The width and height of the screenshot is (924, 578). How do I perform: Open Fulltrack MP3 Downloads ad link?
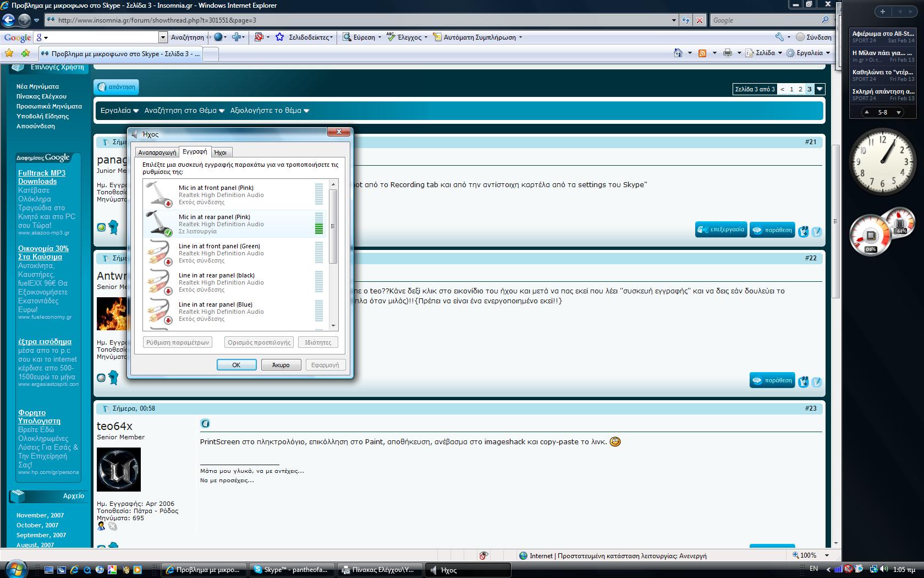42,177
